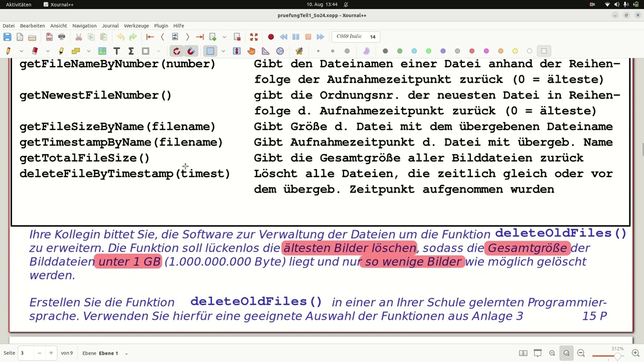Open the Datei menu
This screenshot has width=644, height=362.
click(9, 26)
